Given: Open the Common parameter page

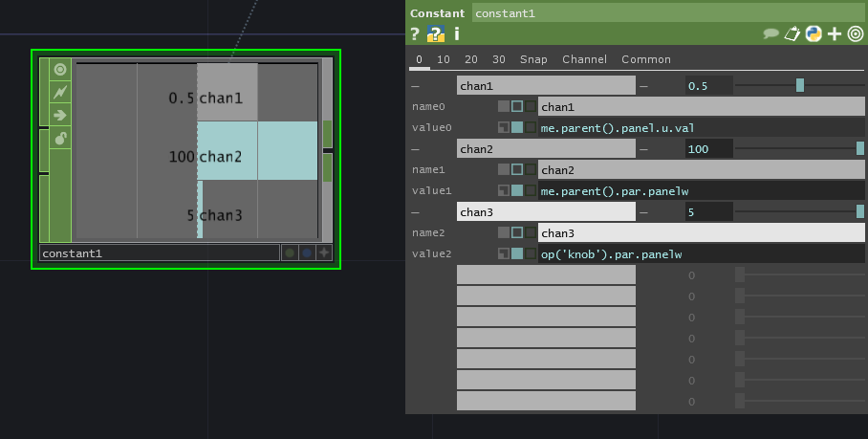Looking at the screenshot, I should click(646, 59).
